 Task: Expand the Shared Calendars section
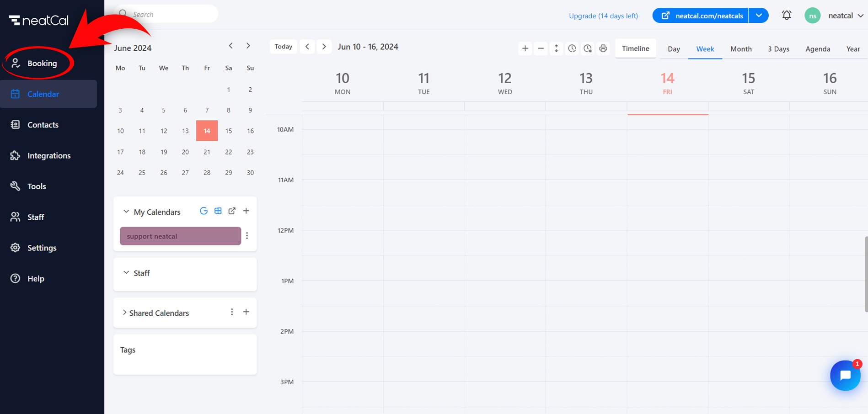pyautogui.click(x=124, y=313)
